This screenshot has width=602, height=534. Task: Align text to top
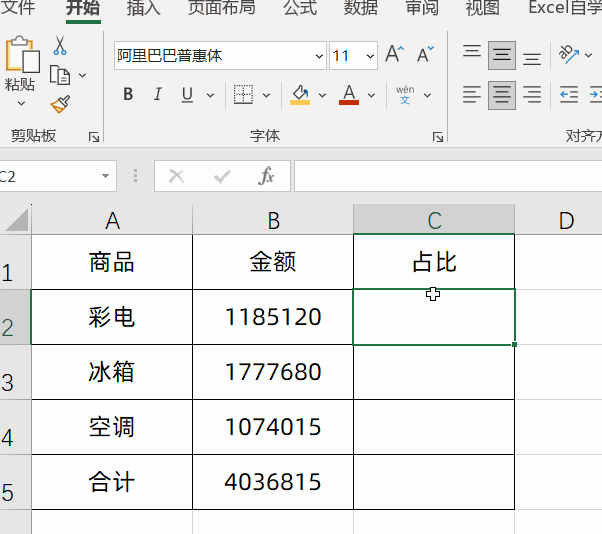click(x=472, y=51)
